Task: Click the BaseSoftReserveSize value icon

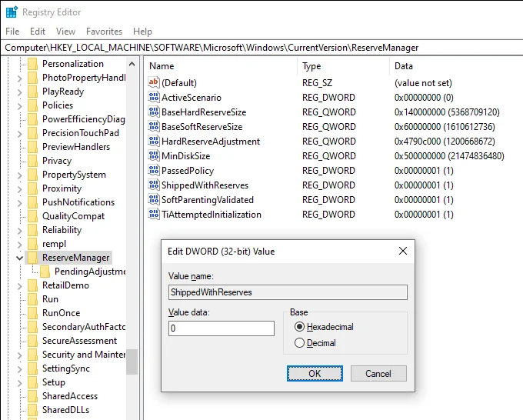Action: [153, 126]
